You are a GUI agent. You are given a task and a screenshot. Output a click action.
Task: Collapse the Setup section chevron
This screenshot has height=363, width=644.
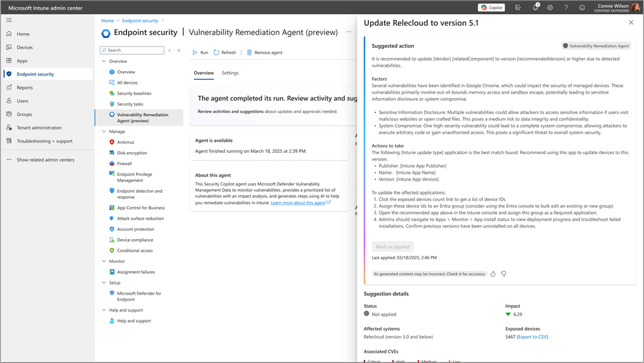104,282
